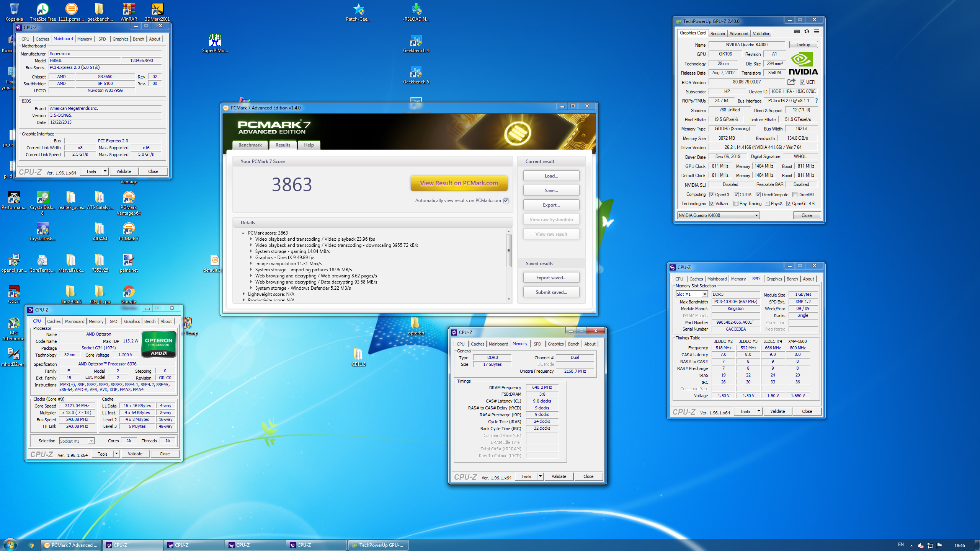Image resolution: width=980 pixels, height=551 pixels.
Task: Open the Google Chrome desktop icon
Action: tap(129, 294)
